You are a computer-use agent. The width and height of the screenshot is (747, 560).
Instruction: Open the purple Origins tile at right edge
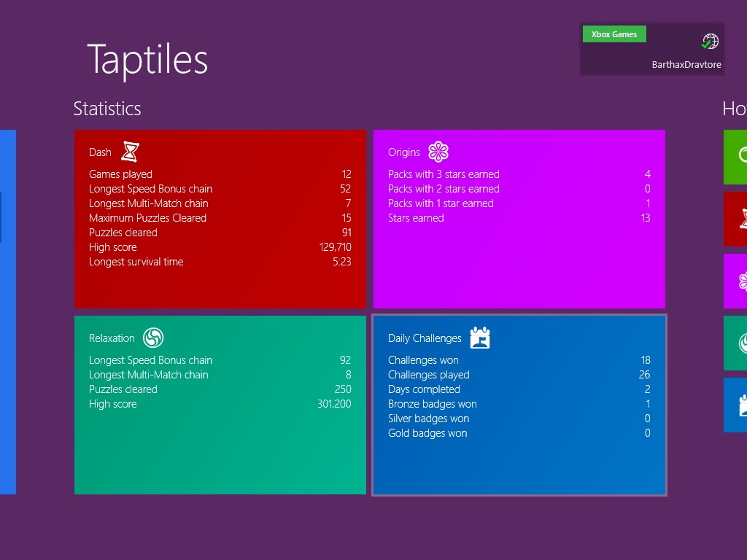[735, 281]
